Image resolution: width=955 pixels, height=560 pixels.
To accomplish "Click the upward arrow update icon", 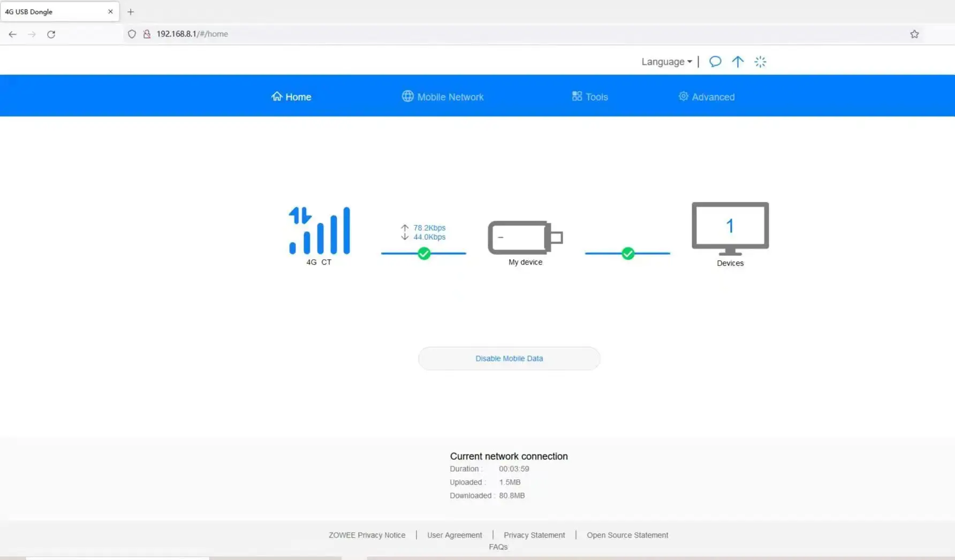I will pos(738,62).
